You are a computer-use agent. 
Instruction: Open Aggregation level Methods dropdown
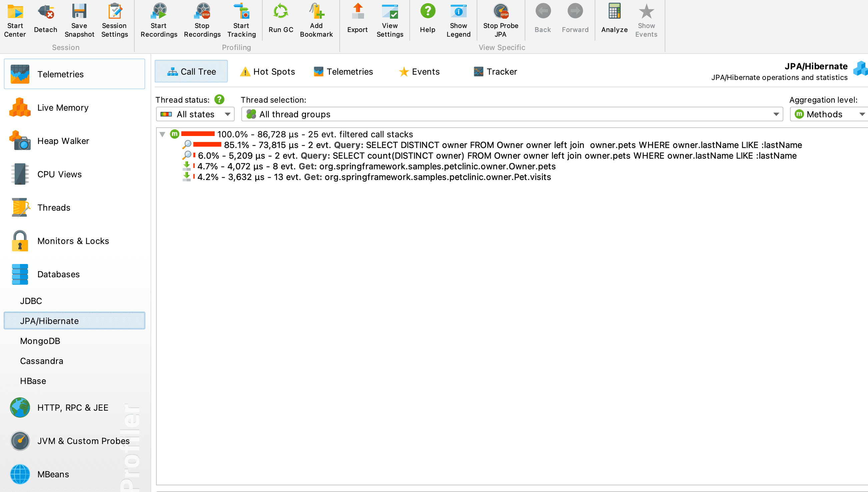[828, 115]
